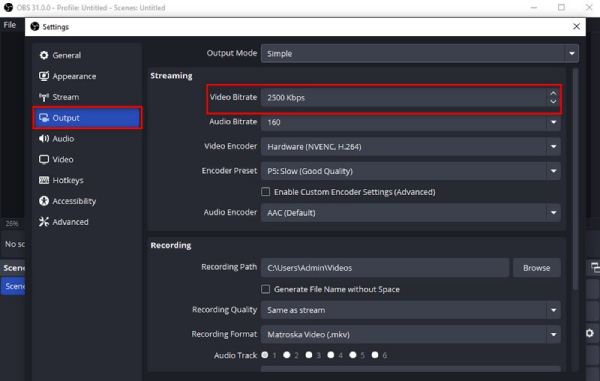
Task: Click the gear icon in OBS main window
Action: [x=590, y=333]
